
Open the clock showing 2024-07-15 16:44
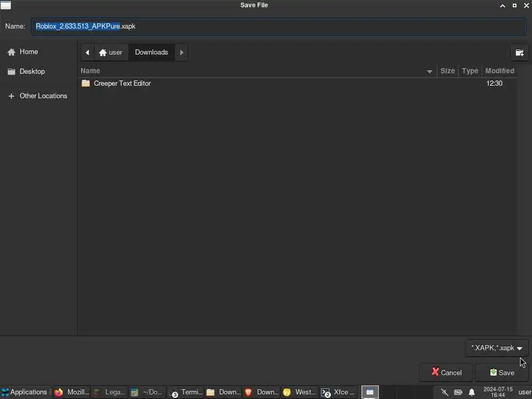(x=498, y=392)
